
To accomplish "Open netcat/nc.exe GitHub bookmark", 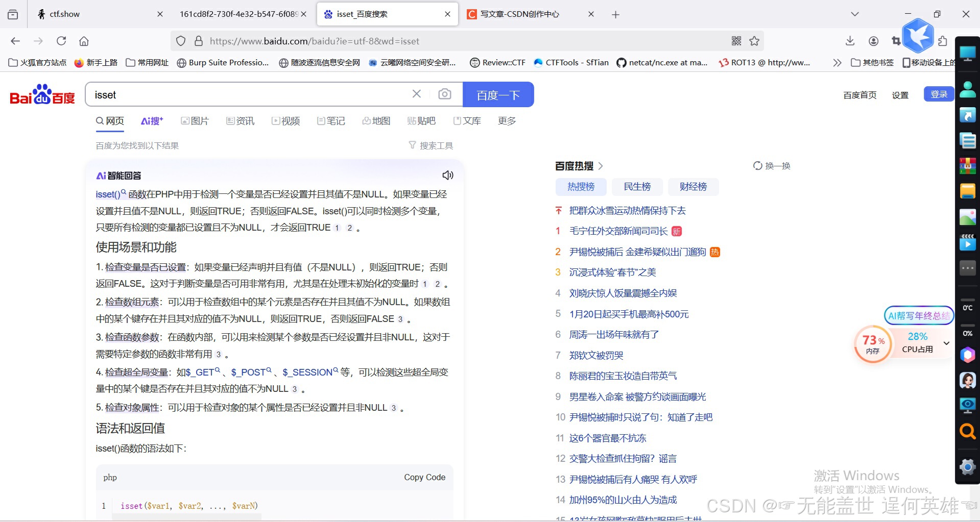I will tap(662, 63).
